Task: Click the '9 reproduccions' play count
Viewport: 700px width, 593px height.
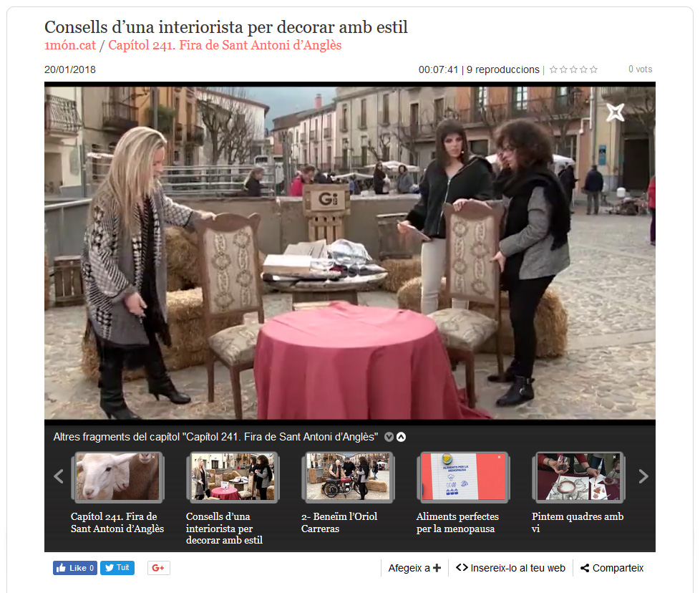Action: point(502,69)
